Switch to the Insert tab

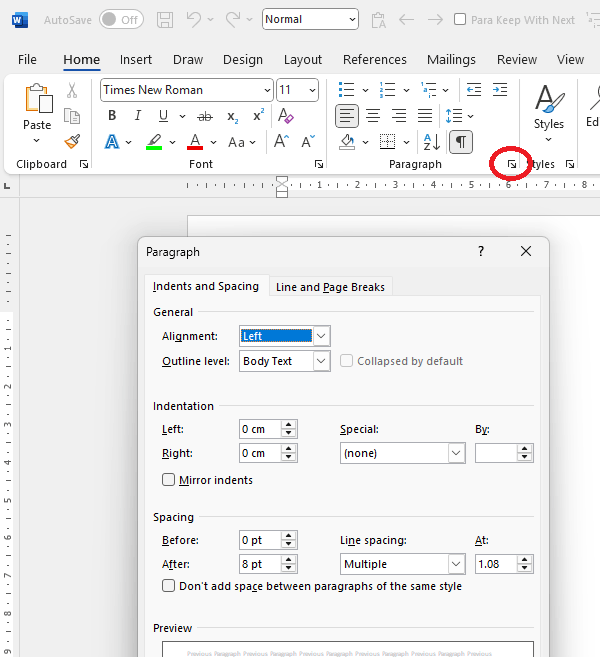[x=136, y=60]
